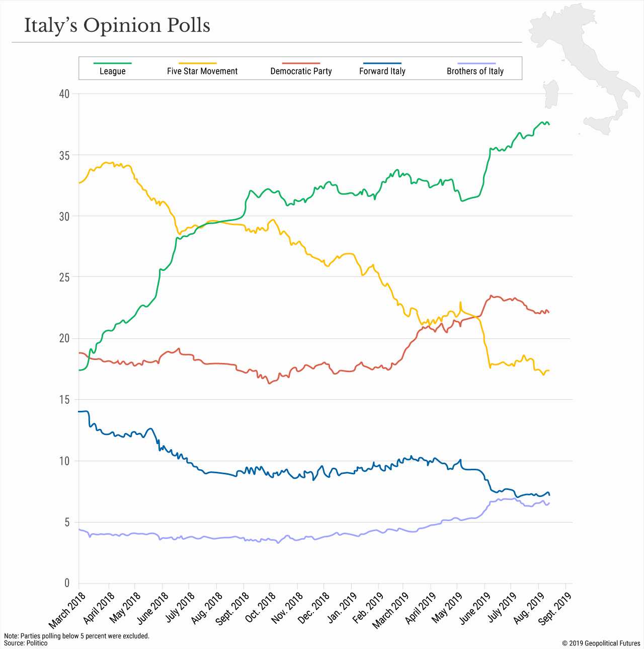The height and width of the screenshot is (649, 644).
Task: Click the 2019 Geopolitical Futures copyright text
Action: point(601,643)
